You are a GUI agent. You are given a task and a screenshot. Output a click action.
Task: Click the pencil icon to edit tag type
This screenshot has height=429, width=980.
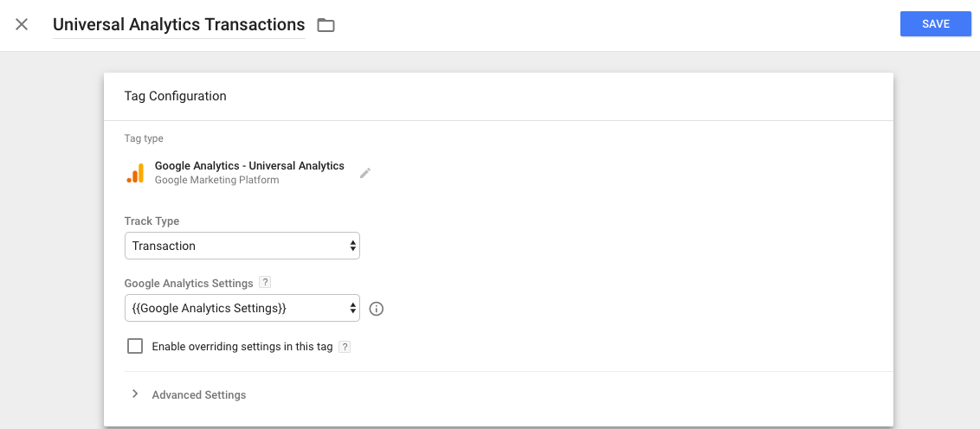coord(365,173)
